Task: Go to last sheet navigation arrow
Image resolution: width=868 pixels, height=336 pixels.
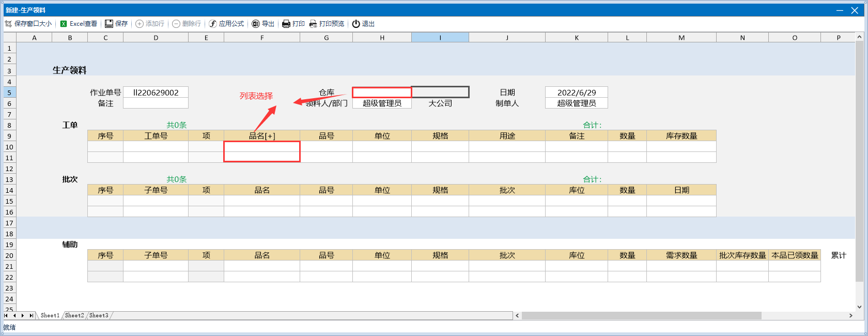Action: pos(31,315)
